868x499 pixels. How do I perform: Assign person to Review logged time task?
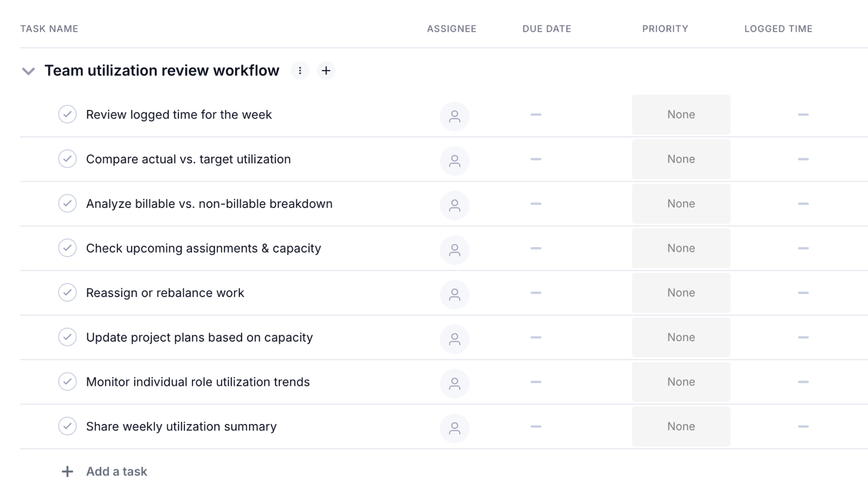coord(454,116)
